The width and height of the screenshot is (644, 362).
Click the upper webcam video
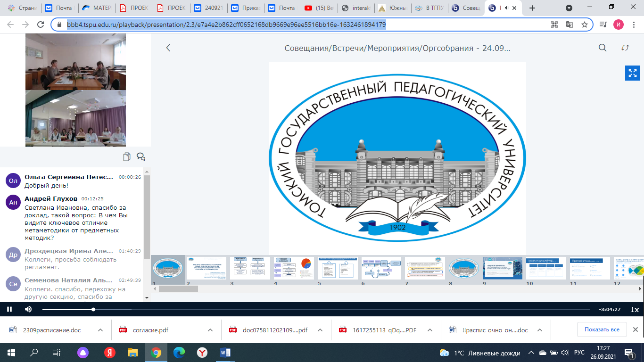coord(75,62)
